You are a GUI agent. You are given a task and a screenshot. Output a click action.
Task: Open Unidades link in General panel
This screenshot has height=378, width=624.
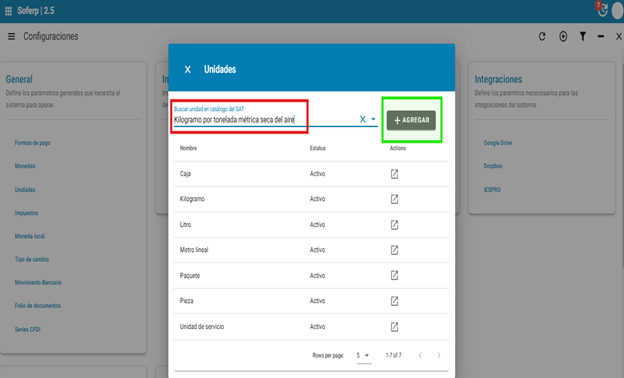(x=25, y=190)
